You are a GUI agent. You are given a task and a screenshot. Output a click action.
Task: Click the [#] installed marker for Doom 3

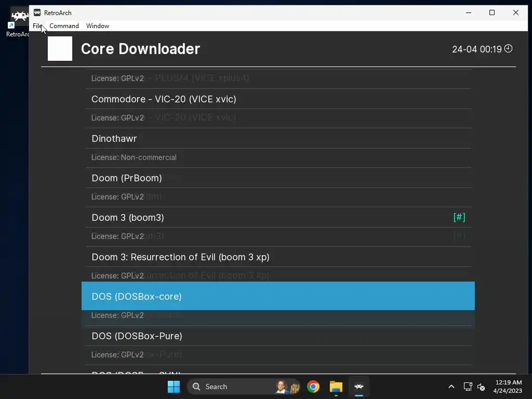[x=459, y=217]
